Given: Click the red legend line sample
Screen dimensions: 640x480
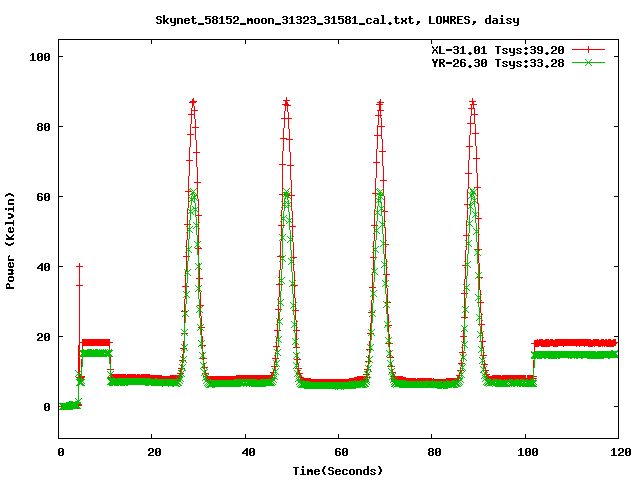Looking at the screenshot, I should [x=588, y=50].
